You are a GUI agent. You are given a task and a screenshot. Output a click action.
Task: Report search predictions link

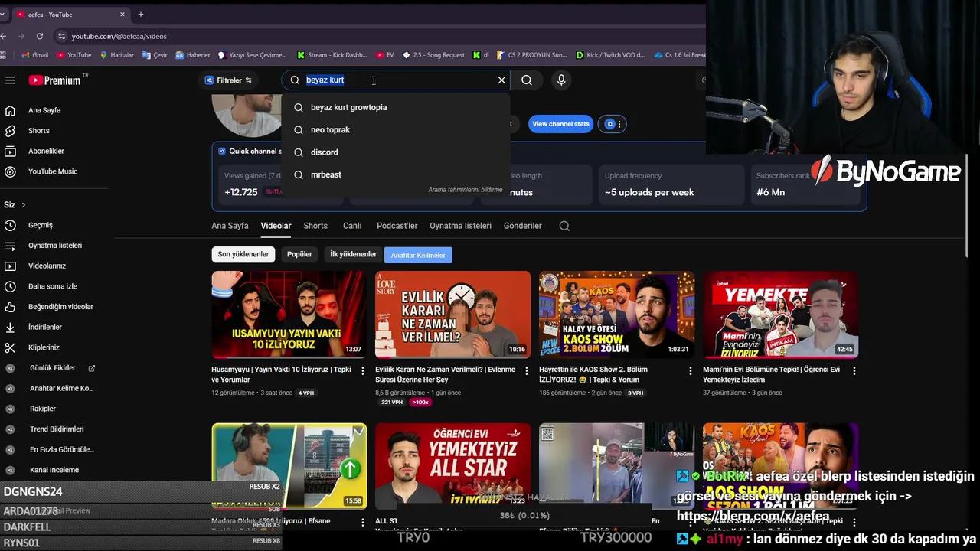coord(465,190)
